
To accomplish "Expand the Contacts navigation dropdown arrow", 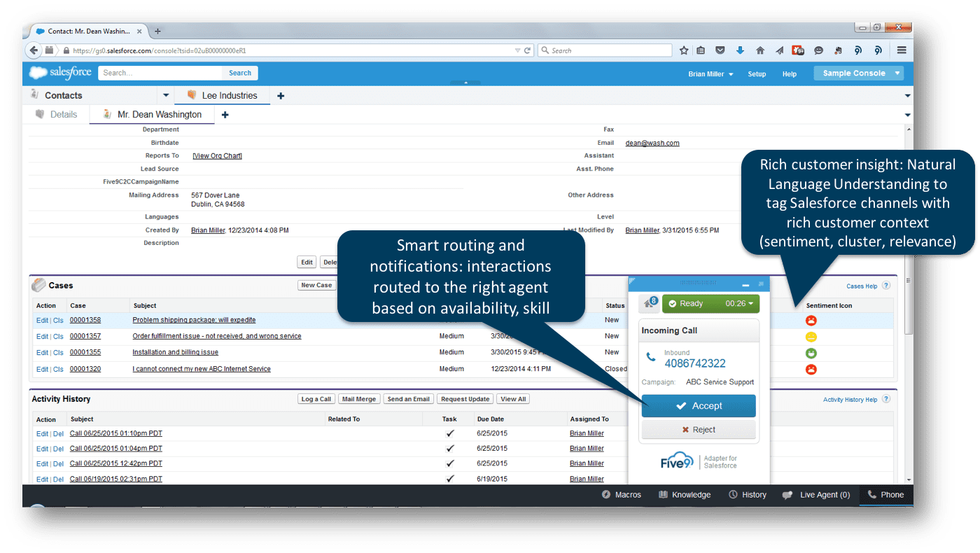I will pyautogui.click(x=166, y=95).
